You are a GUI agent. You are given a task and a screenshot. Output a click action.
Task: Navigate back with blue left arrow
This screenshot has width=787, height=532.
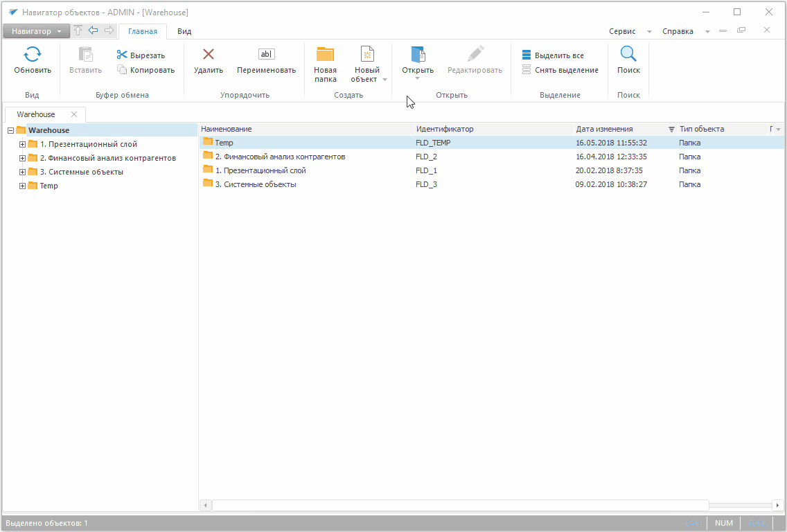[94, 30]
